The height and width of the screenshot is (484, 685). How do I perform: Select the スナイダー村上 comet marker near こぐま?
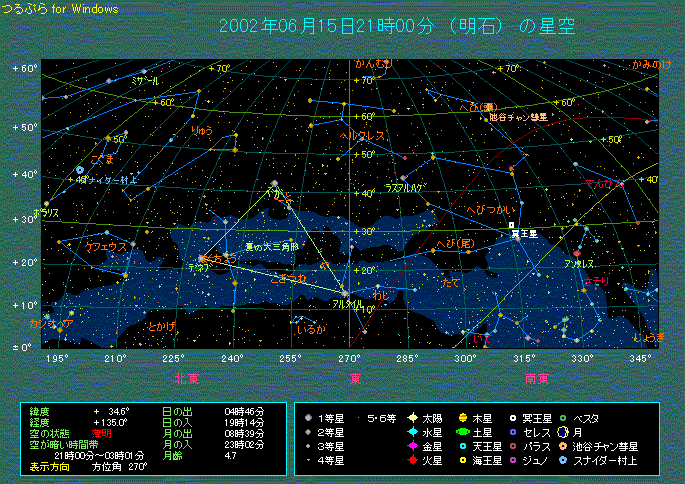(80, 170)
